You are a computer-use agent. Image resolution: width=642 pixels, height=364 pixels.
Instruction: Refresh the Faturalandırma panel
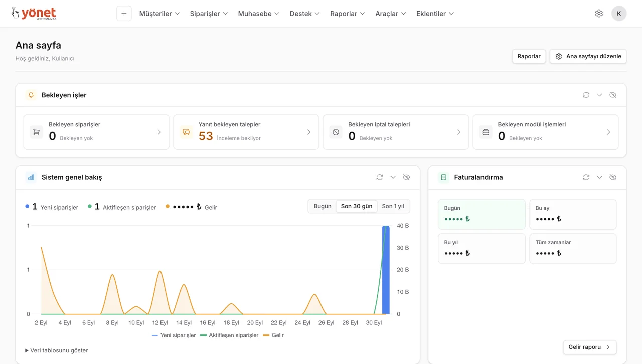[586, 177]
